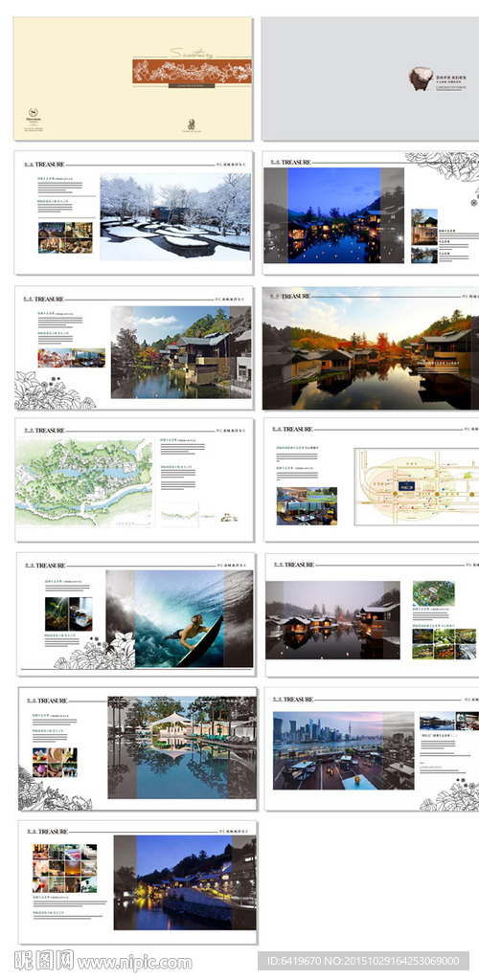
Task: Click the TREASURE heading on the sunset lake spread
Action: click(296, 296)
